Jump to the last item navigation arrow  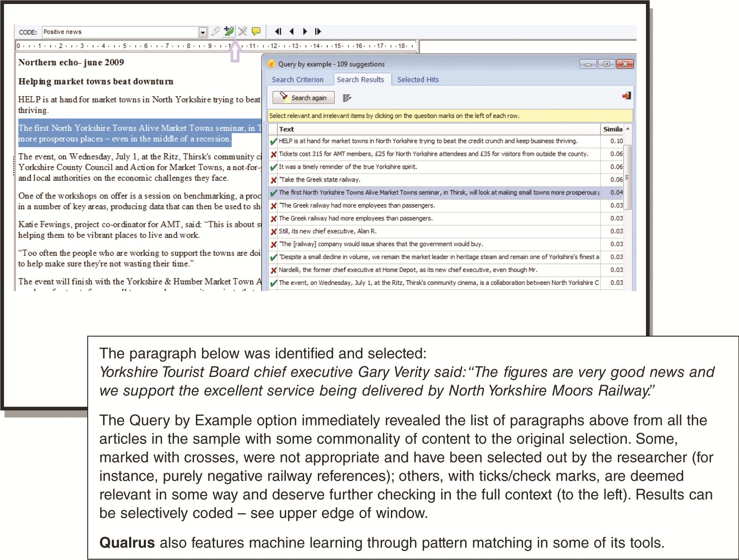318,32
